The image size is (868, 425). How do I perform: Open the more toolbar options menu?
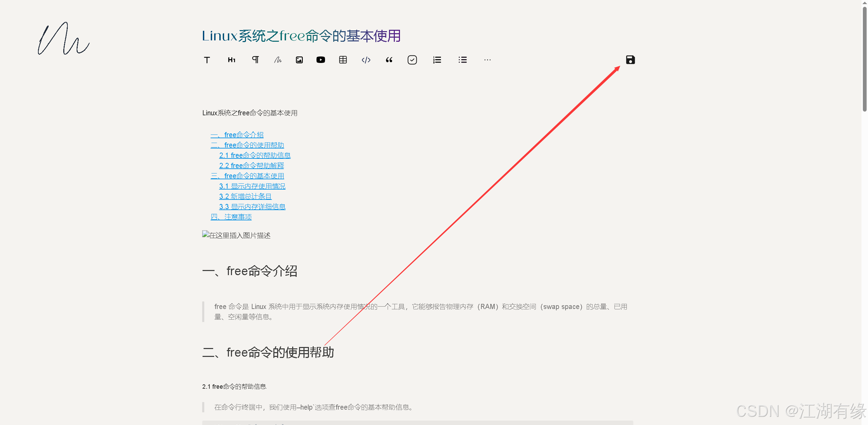tap(487, 60)
